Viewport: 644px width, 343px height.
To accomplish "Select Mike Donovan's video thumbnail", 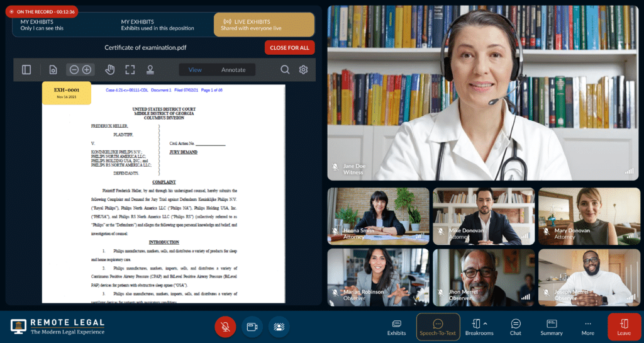I will 483,216.
